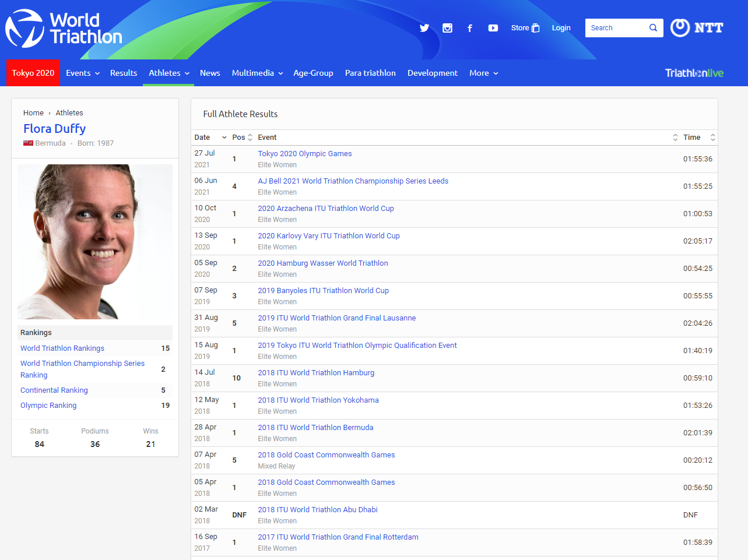This screenshot has width=748, height=560.
Task: Go to the News menu item
Action: tap(210, 73)
